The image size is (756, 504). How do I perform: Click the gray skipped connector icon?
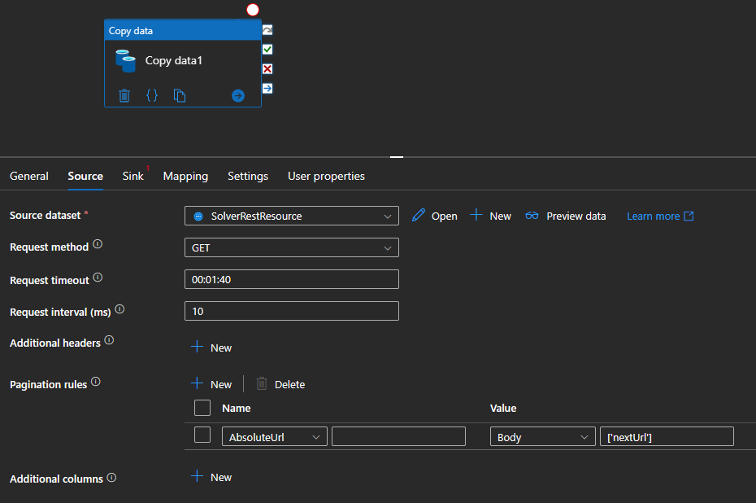(267, 31)
